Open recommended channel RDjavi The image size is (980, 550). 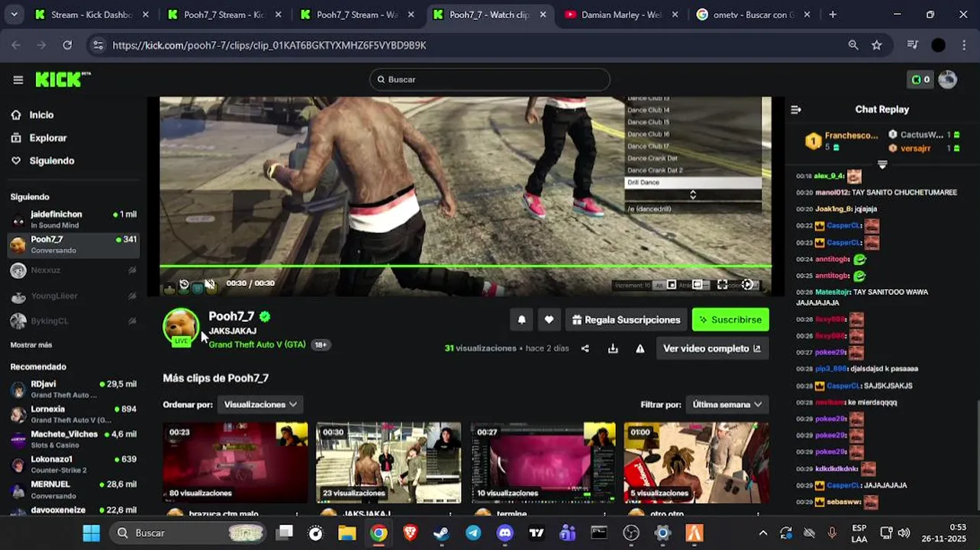pyautogui.click(x=73, y=389)
